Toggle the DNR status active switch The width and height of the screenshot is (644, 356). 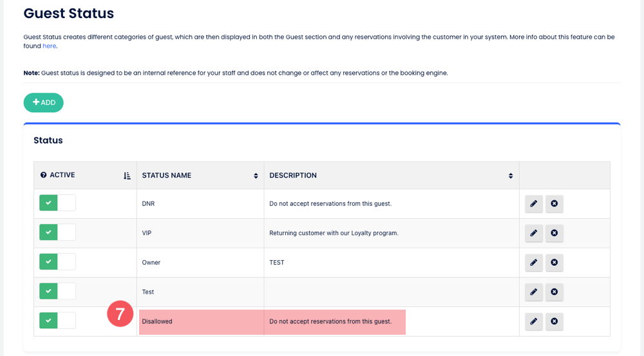(x=57, y=203)
